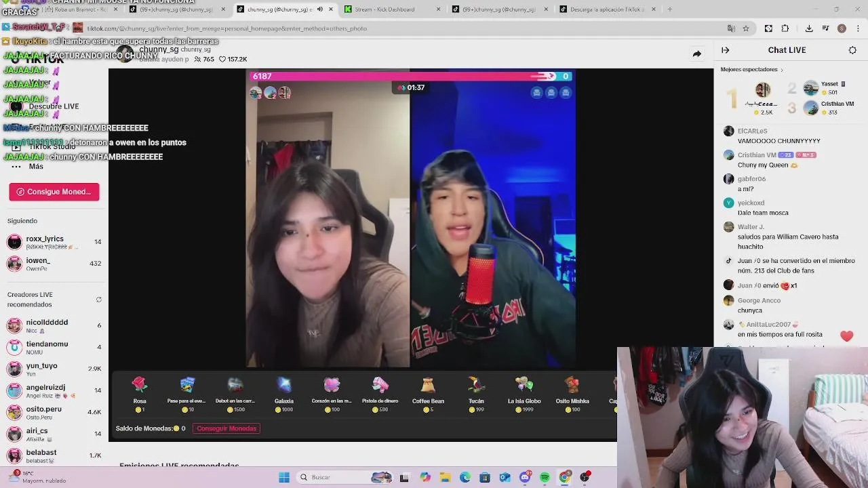Send the Pistola de dinero gift
Image resolution: width=868 pixels, height=488 pixels.
[x=380, y=394]
